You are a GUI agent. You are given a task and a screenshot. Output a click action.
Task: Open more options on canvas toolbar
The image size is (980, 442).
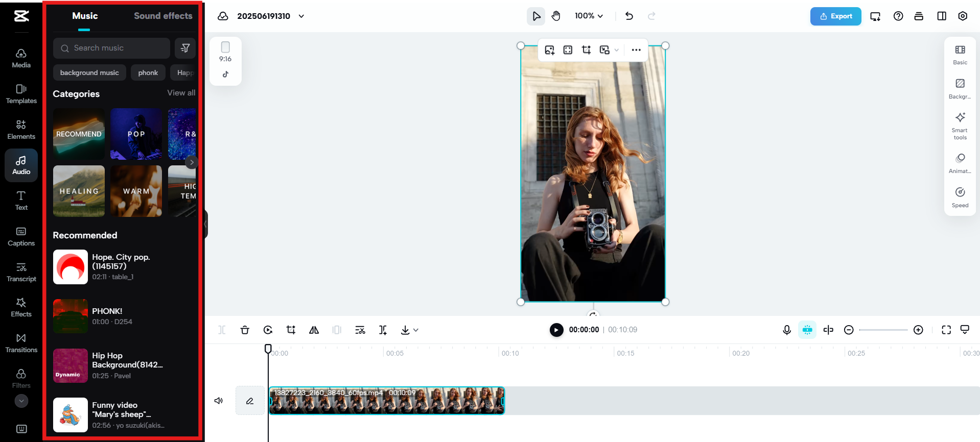click(x=636, y=50)
